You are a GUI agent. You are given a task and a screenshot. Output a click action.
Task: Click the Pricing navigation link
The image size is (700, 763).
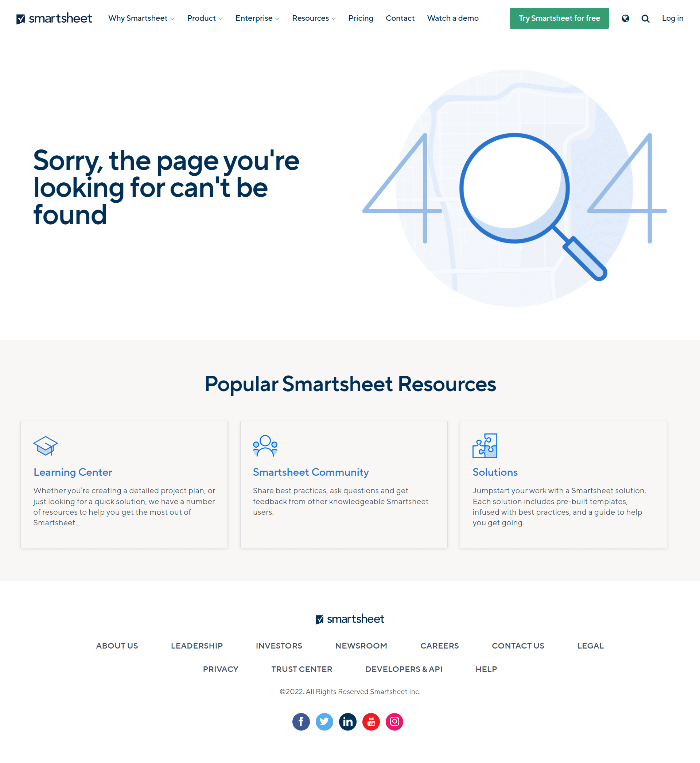[x=361, y=18]
